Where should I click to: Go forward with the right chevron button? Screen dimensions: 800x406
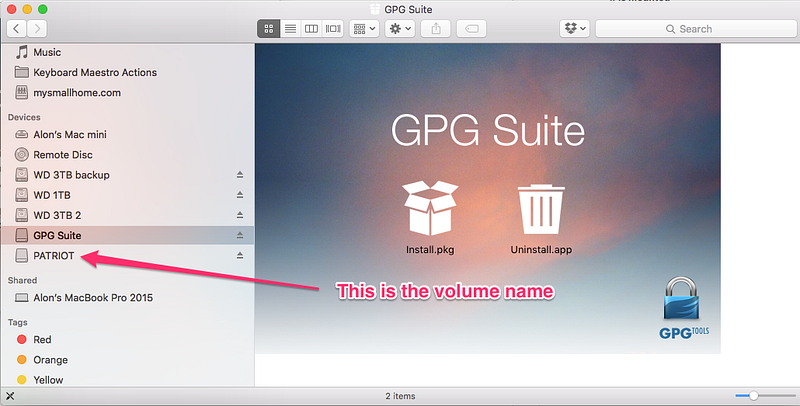tap(37, 29)
